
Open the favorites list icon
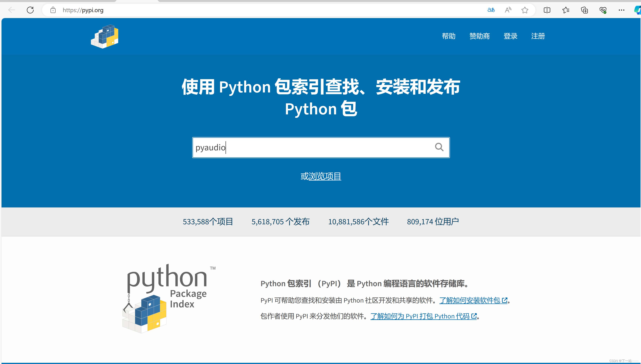click(566, 10)
